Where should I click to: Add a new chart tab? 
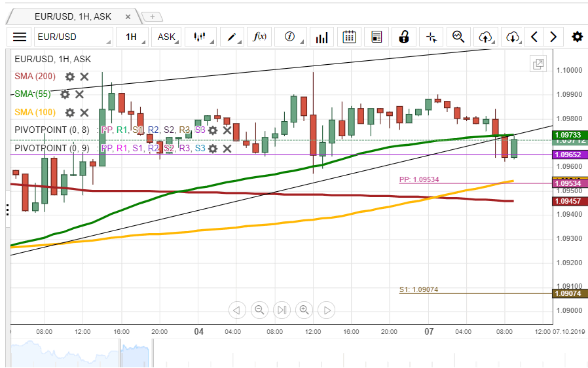(x=152, y=16)
